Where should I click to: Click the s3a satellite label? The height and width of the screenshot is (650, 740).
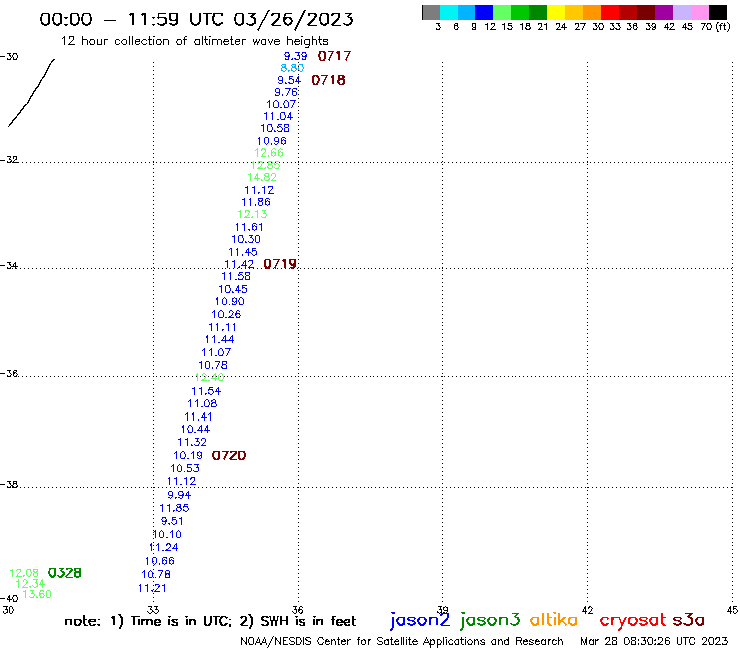(x=689, y=620)
